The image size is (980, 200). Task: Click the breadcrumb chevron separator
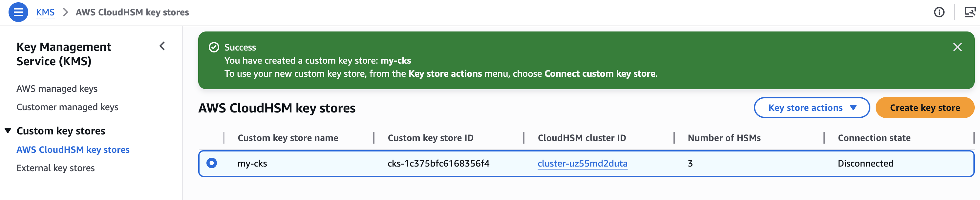65,12
